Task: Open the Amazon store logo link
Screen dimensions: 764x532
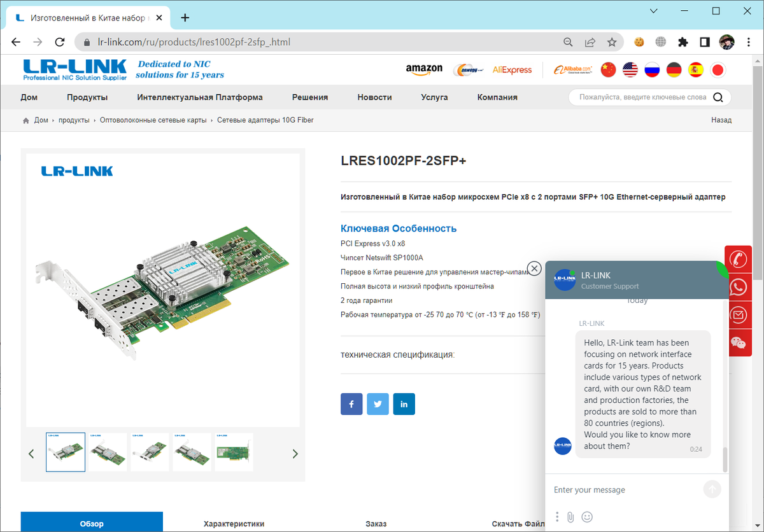Action: click(x=424, y=69)
